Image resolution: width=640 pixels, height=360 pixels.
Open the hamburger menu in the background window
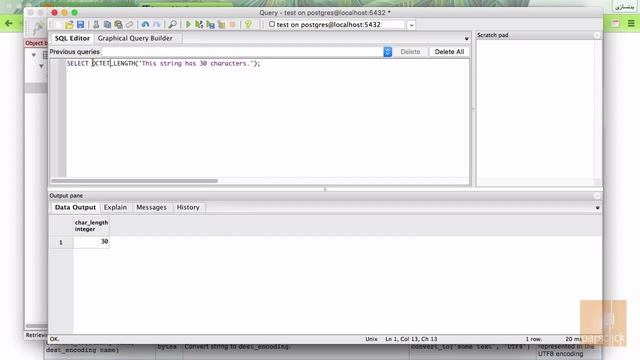pyautogui.click(x=631, y=23)
